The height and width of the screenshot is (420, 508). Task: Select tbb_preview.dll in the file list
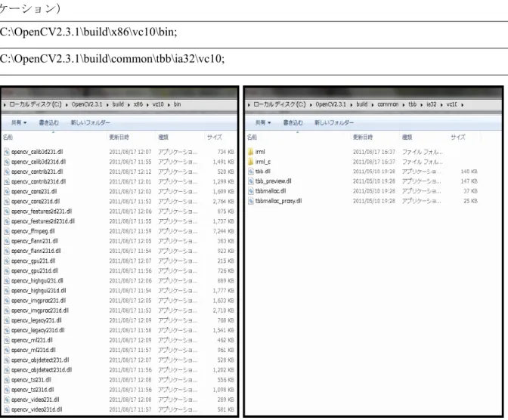[x=273, y=181]
